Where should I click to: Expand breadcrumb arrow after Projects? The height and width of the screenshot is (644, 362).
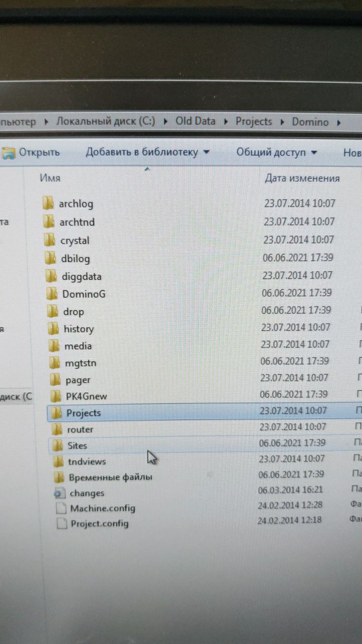tap(282, 122)
